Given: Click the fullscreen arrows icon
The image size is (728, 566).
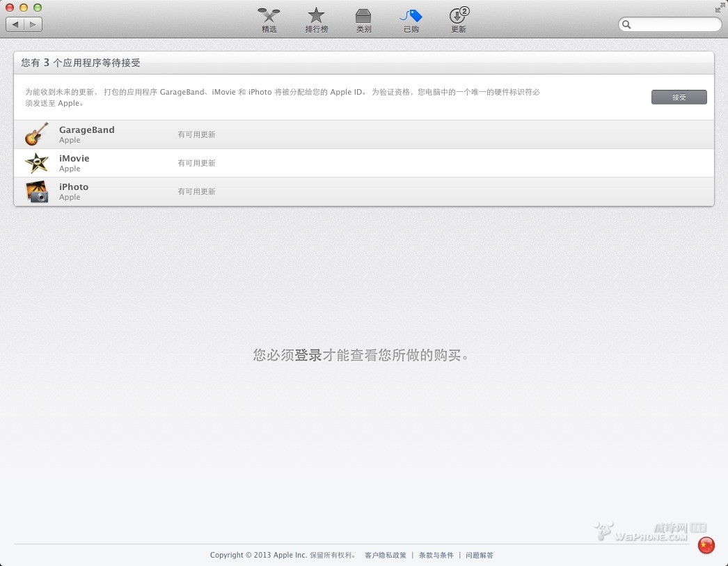Looking at the screenshot, I should point(720,8).
